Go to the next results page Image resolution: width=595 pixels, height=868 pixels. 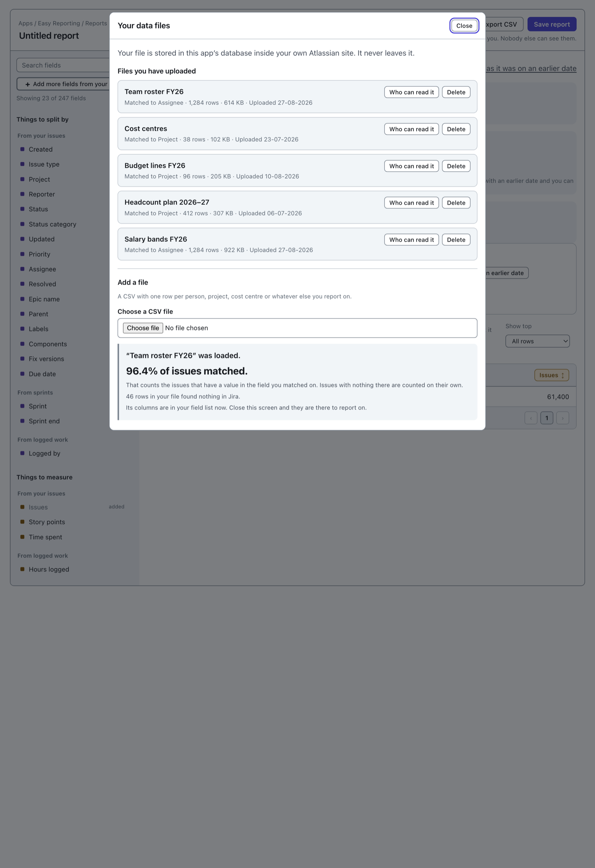(x=563, y=418)
